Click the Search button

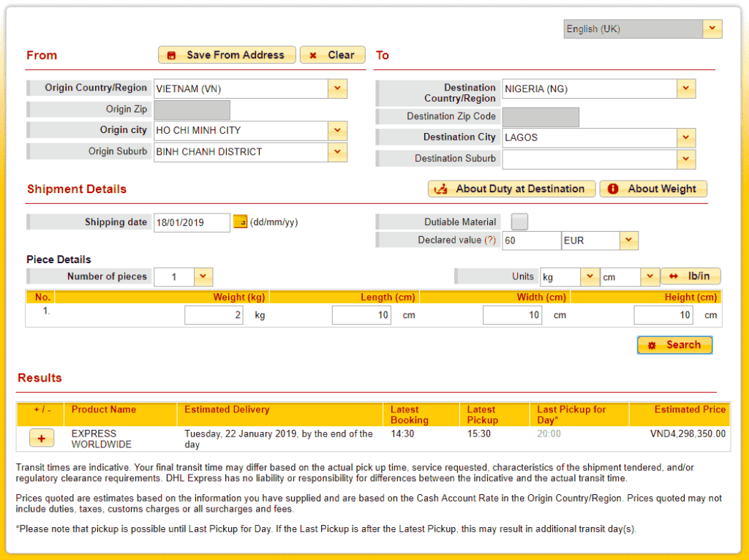tap(674, 344)
